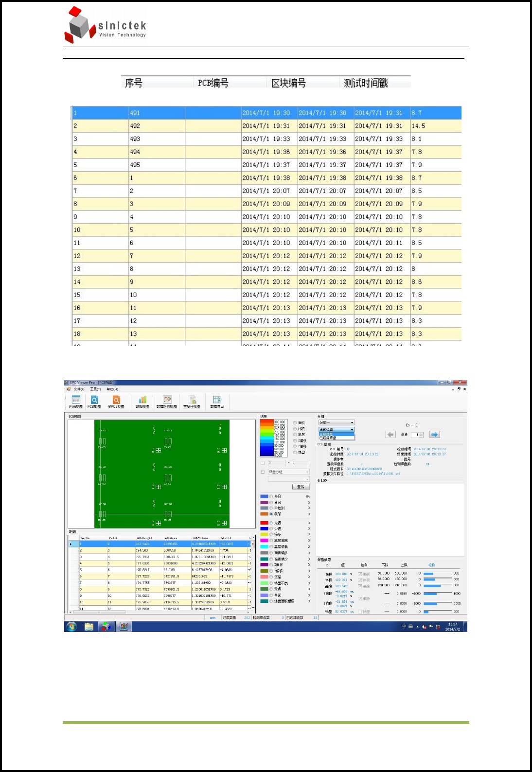Image resolution: width=532 pixels, height=772 pixels.
Task: Click the PCB编号 column header
Action: pos(213,83)
